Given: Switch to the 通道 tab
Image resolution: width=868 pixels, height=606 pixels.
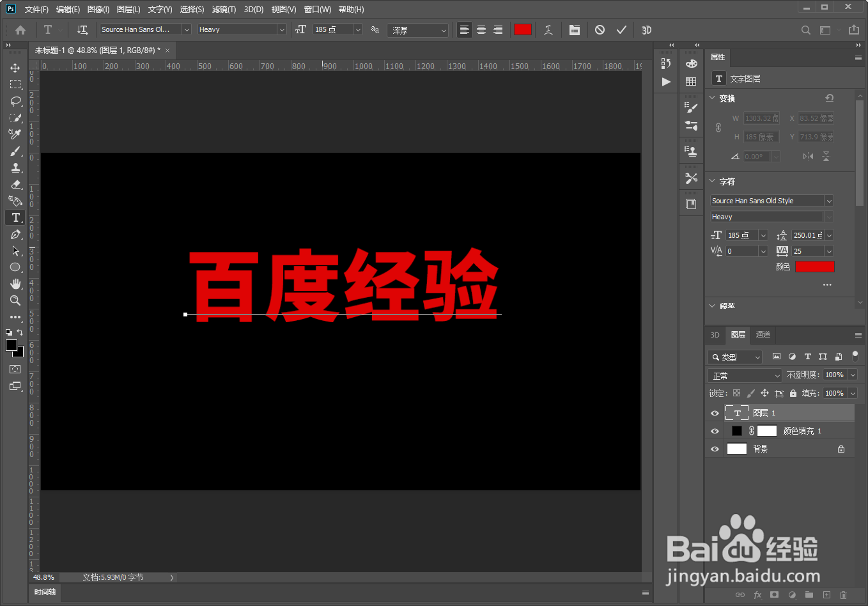Looking at the screenshot, I should [x=763, y=334].
